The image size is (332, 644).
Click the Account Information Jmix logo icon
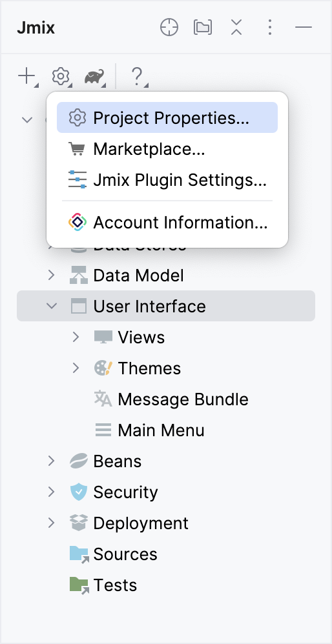pyautogui.click(x=78, y=222)
